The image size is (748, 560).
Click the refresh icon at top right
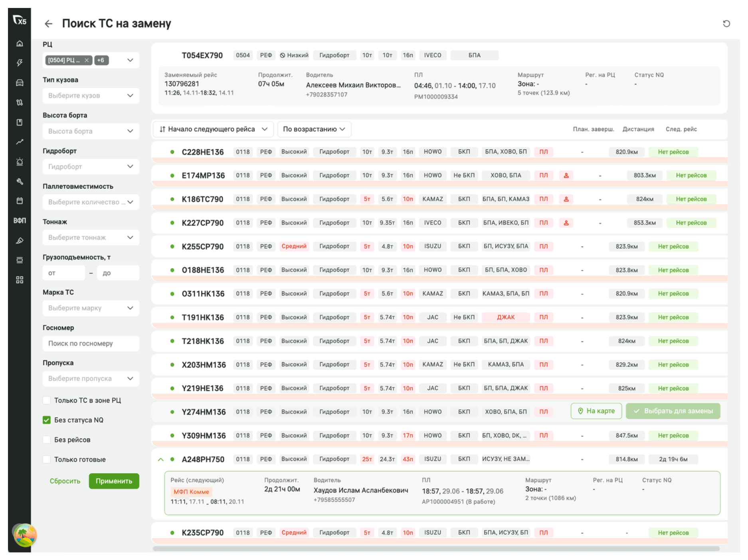coord(726,24)
